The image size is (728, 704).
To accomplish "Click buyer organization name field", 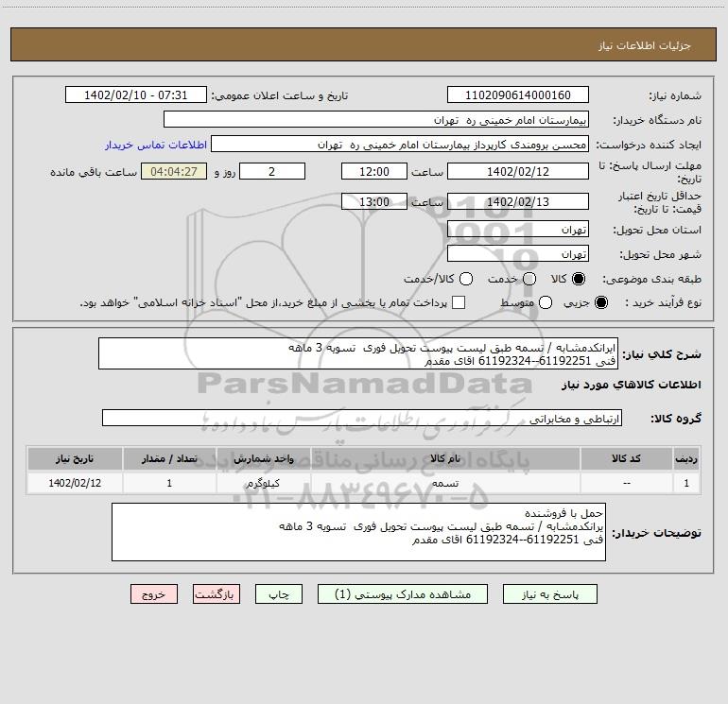I will point(376,119).
